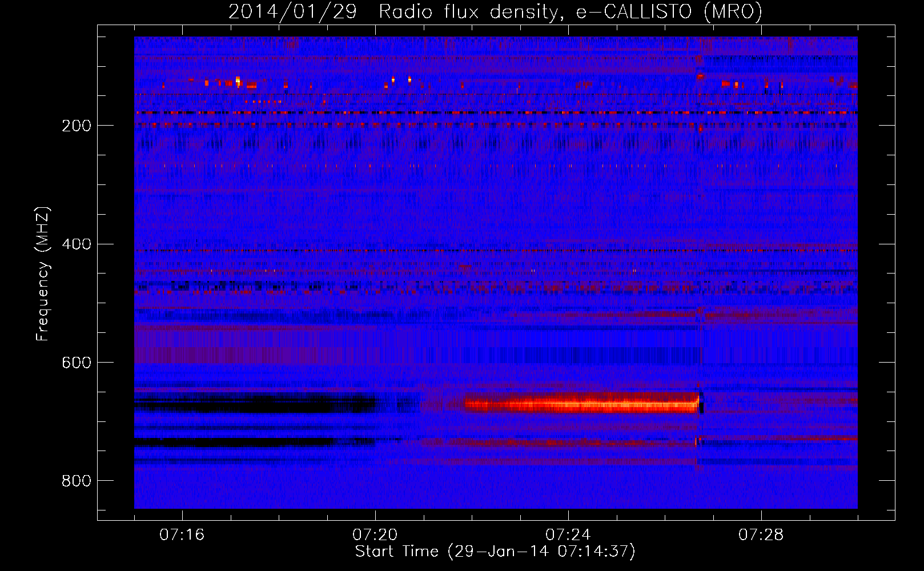924x571 pixels.
Task: Click the plot title '2014/01/29 Radio flux density, e-CALLISTO (MRO)'
Action: coord(495,11)
